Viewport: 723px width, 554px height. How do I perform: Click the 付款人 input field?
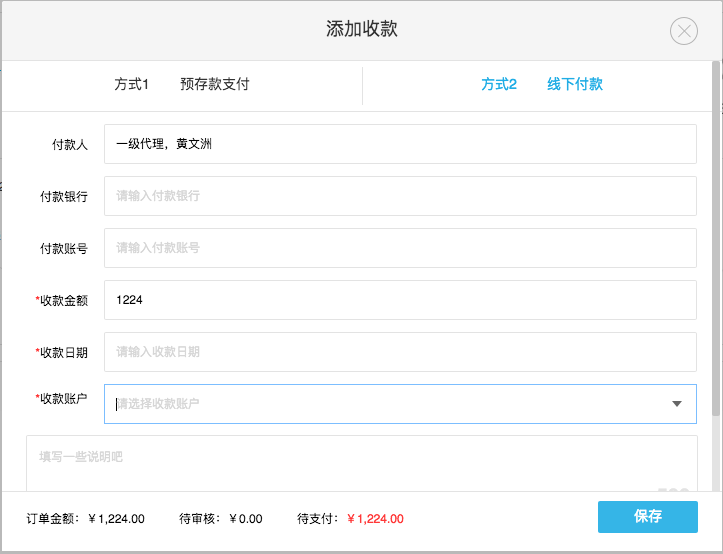pos(400,144)
